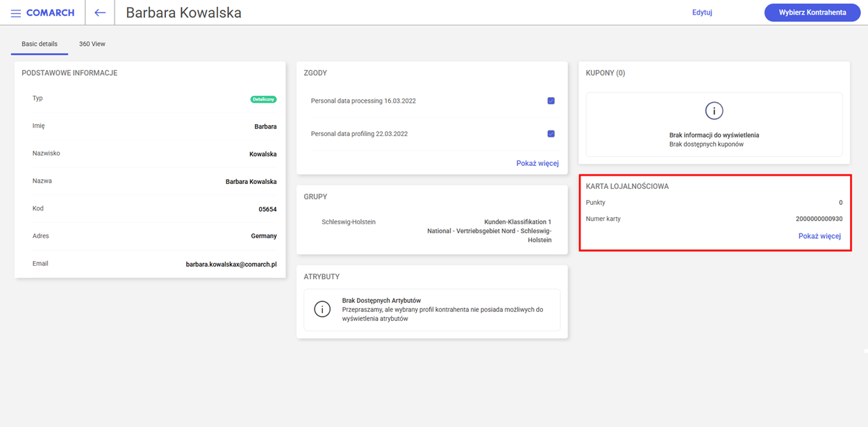Click the Barbara Kowalska page title
Screen dimensions: 868x427
tap(183, 12)
